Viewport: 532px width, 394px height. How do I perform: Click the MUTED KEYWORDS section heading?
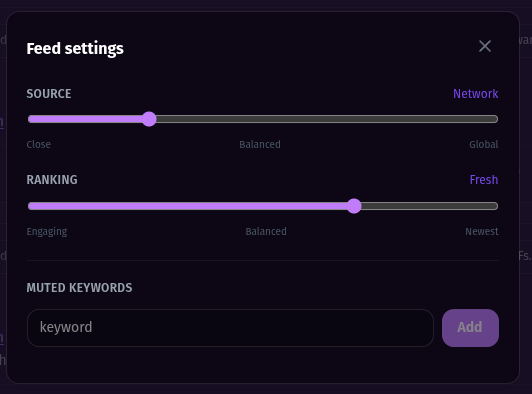click(x=79, y=288)
